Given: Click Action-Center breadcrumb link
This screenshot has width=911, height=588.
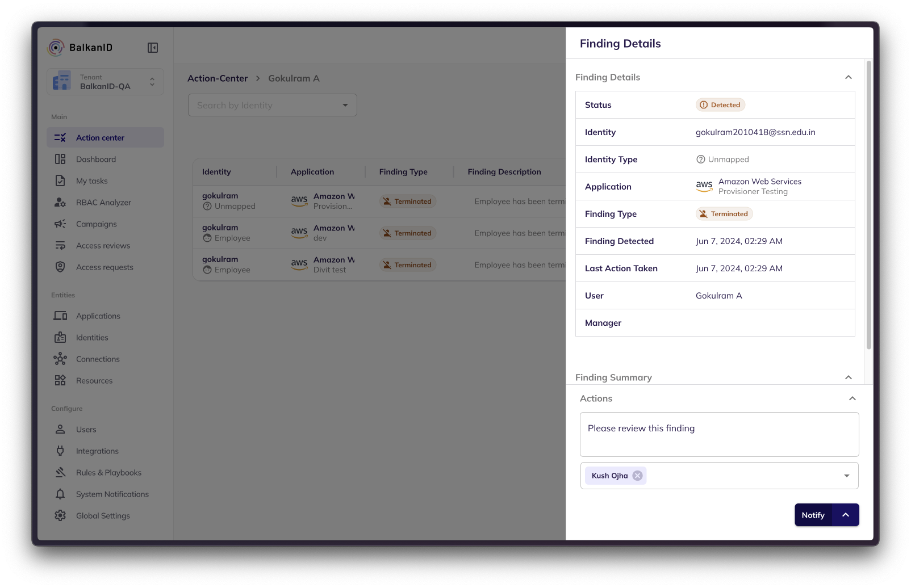Looking at the screenshot, I should [x=218, y=78].
